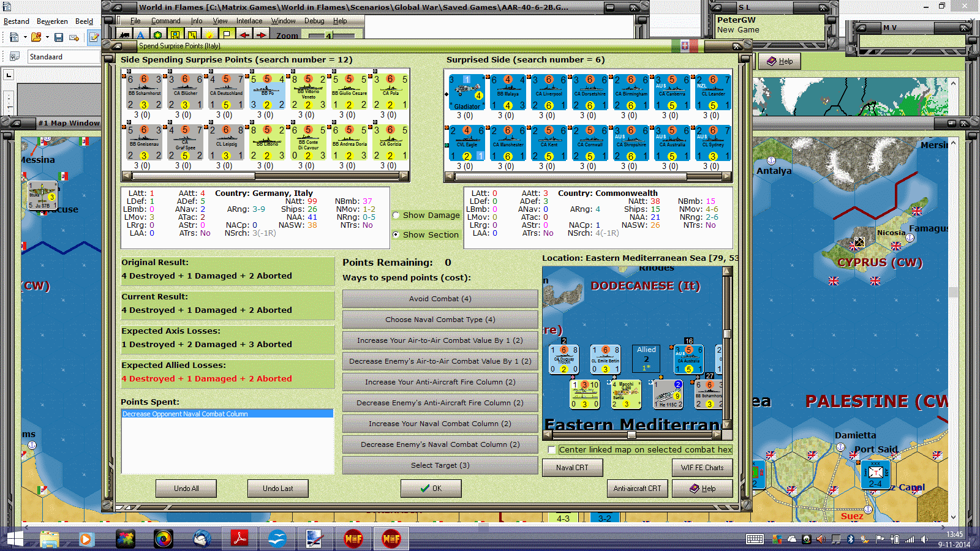This screenshot has height=551, width=980.
Task: Click the email document icon in background toolbar
Action: pyautogui.click(x=74, y=37)
